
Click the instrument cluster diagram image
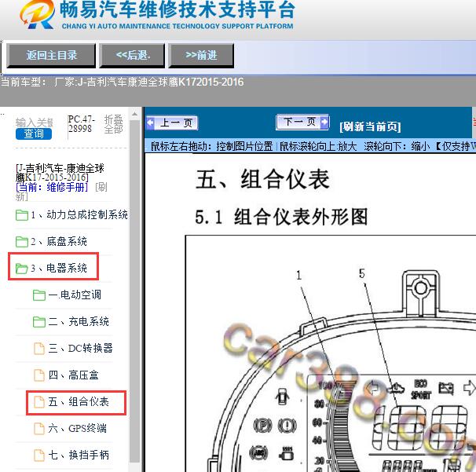331,353
